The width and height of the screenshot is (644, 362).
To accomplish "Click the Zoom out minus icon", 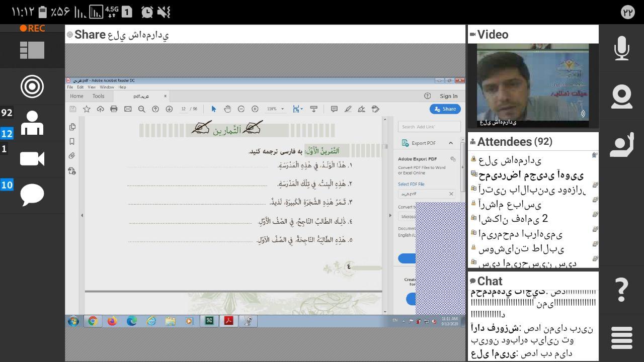I will [x=241, y=109].
